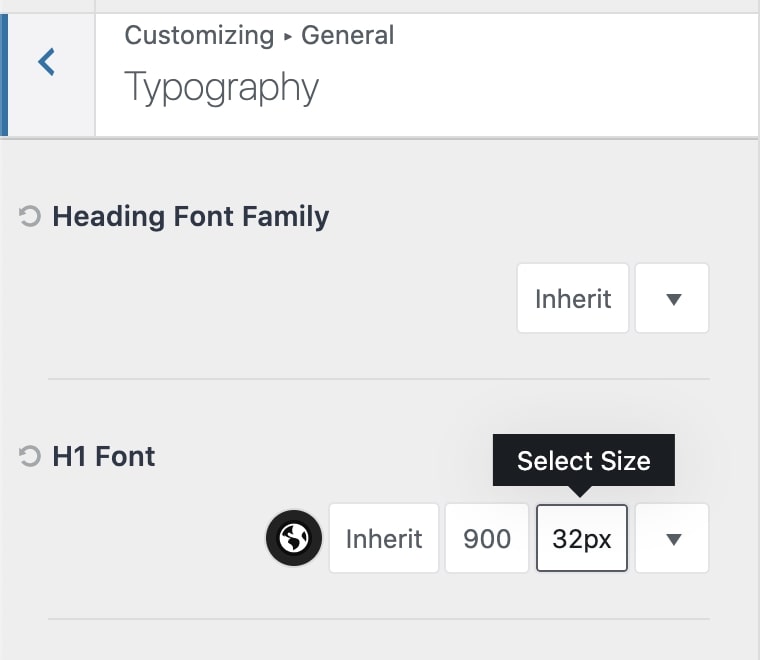The width and height of the screenshot is (760, 660).
Task: Select Customizing in the breadcrumb
Action: pos(199,36)
